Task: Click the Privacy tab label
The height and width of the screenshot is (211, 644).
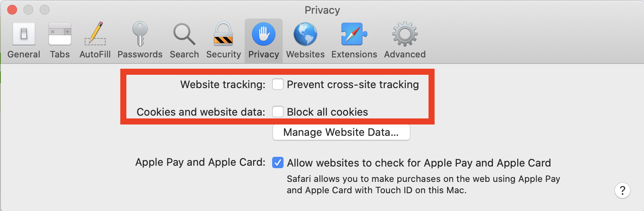Action: (x=264, y=54)
